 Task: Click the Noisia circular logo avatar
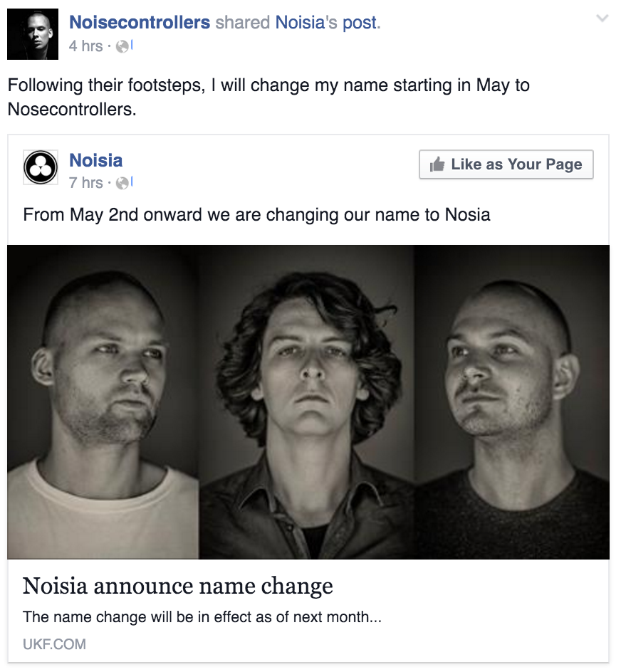click(x=41, y=167)
